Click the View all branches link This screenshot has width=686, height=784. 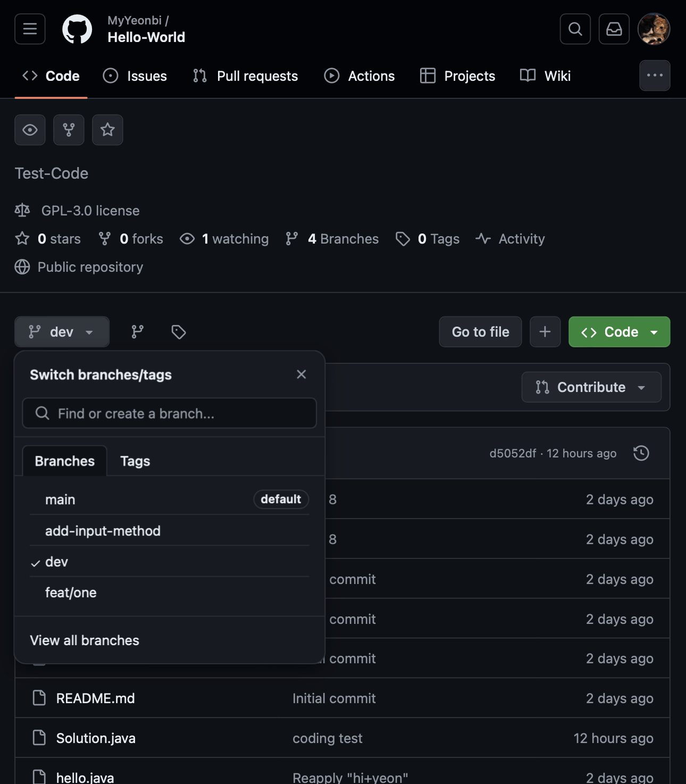pos(85,640)
